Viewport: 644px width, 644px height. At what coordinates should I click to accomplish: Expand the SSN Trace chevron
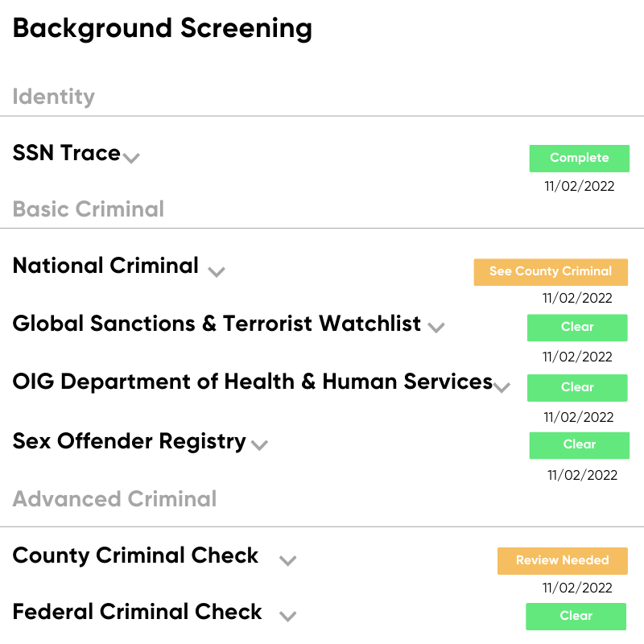[131, 158]
